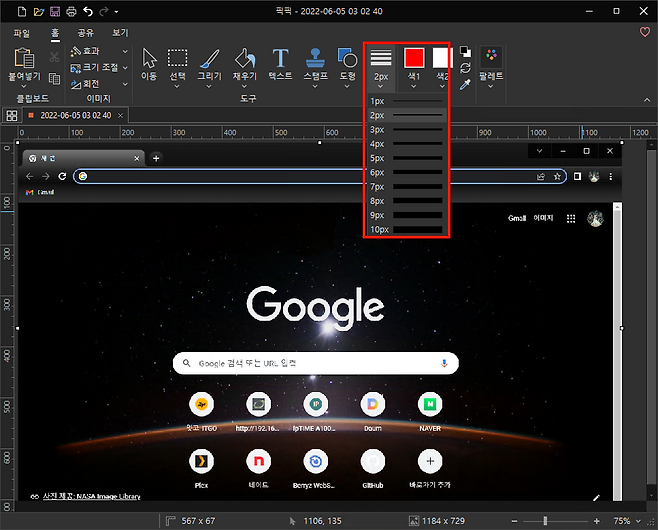
Task: Collapse the ribbon with the up chevron
Action: click(x=647, y=100)
